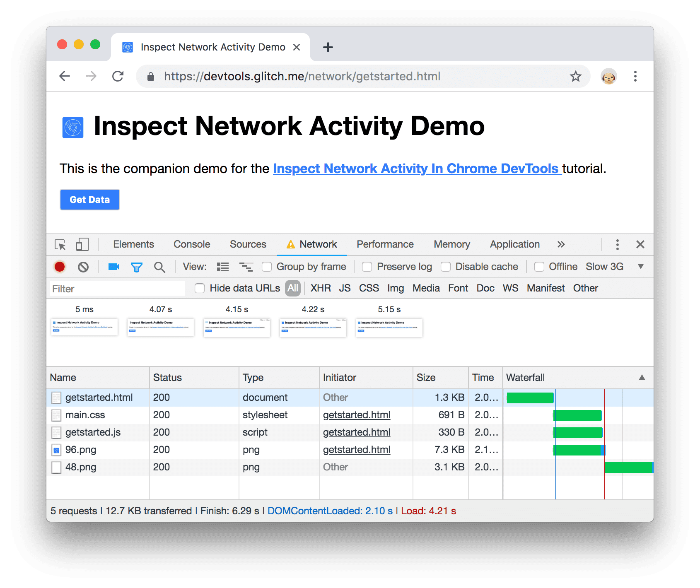Click the Network tab warning icon
The image size is (700, 588).
(291, 244)
